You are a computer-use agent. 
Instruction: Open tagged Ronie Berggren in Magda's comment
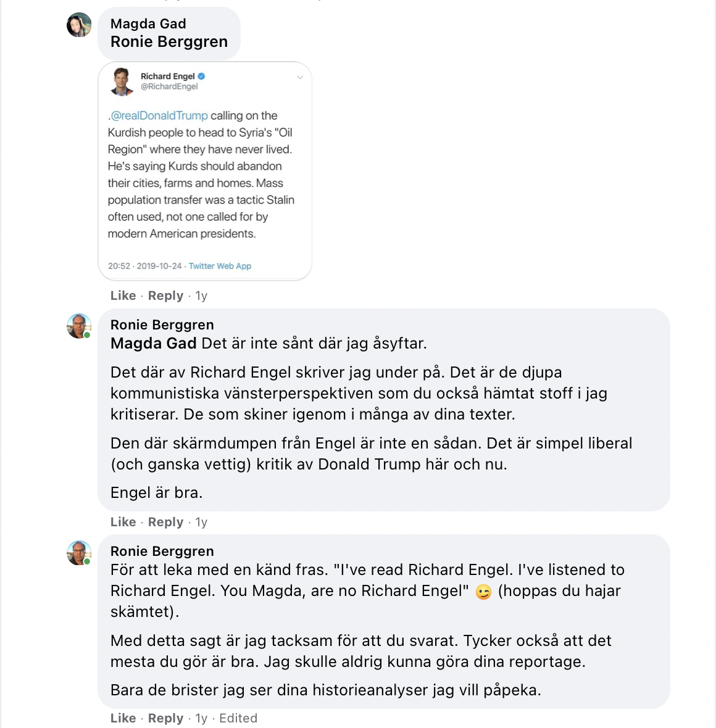click(x=169, y=42)
